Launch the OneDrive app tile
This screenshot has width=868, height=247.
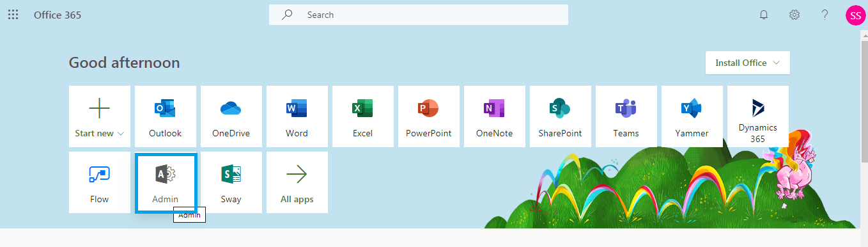tap(231, 116)
